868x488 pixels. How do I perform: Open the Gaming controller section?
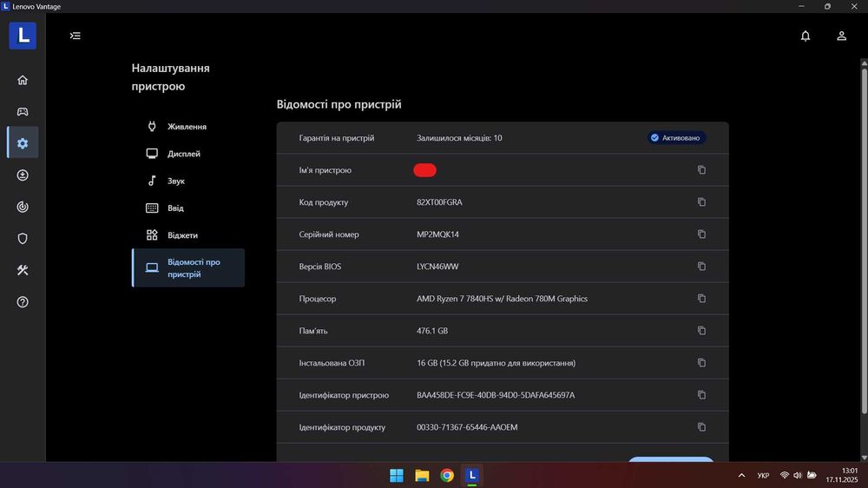coord(23,112)
